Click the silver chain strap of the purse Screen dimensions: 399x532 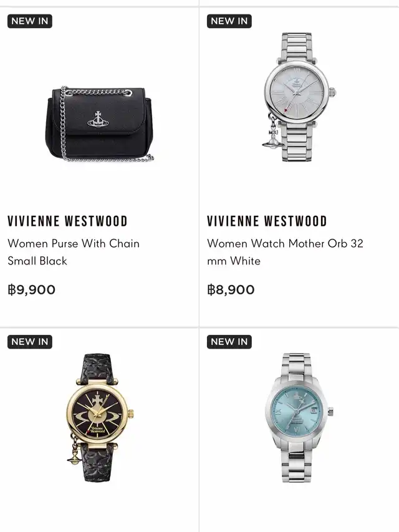[63, 122]
